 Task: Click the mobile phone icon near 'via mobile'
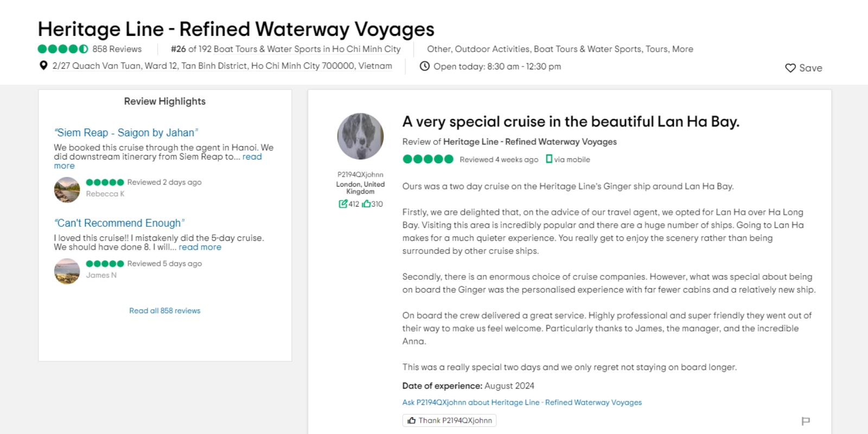point(549,159)
